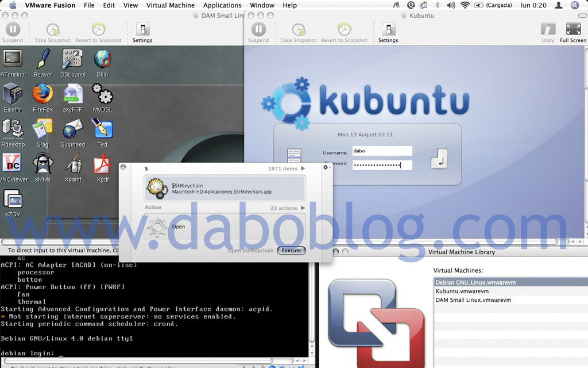Switch Kubuntu VM to Unity mode
This screenshot has width=588, height=368.
tap(548, 33)
